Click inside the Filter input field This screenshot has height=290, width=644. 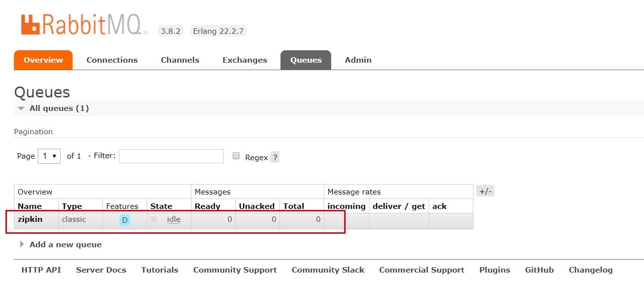pyautogui.click(x=171, y=156)
